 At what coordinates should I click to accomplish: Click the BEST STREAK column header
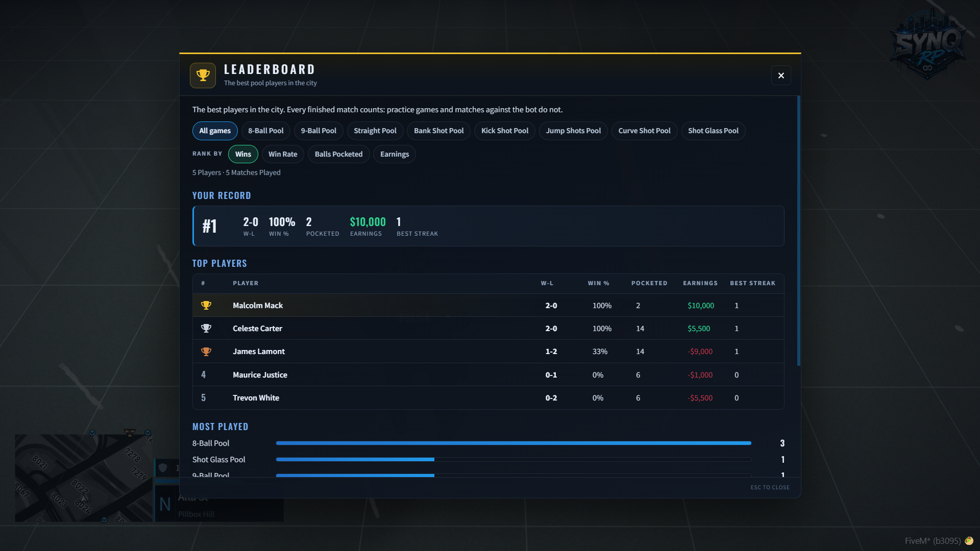(x=752, y=283)
